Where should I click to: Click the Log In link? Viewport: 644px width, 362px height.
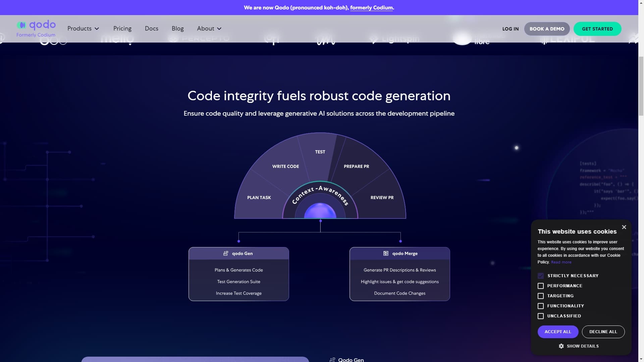[x=511, y=29]
